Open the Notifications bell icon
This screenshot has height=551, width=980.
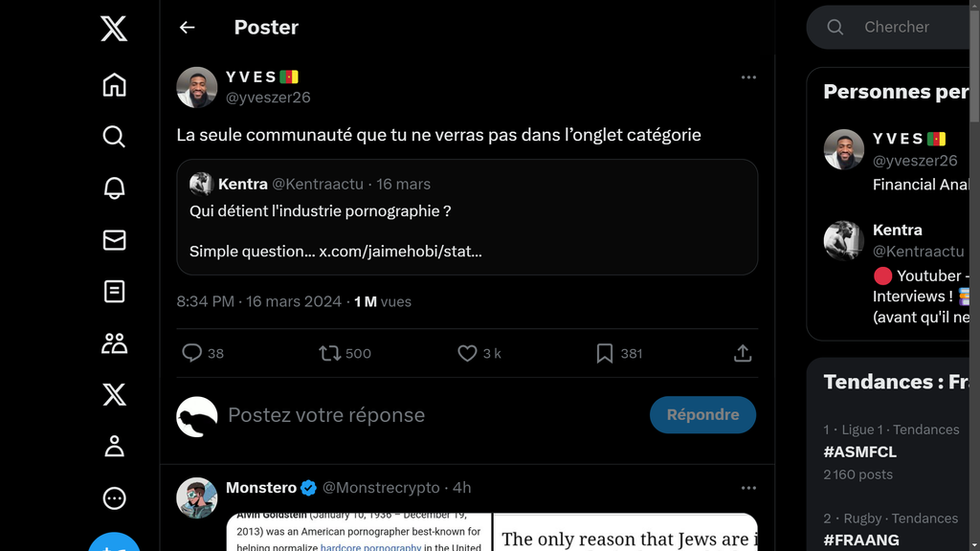click(114, 188)
